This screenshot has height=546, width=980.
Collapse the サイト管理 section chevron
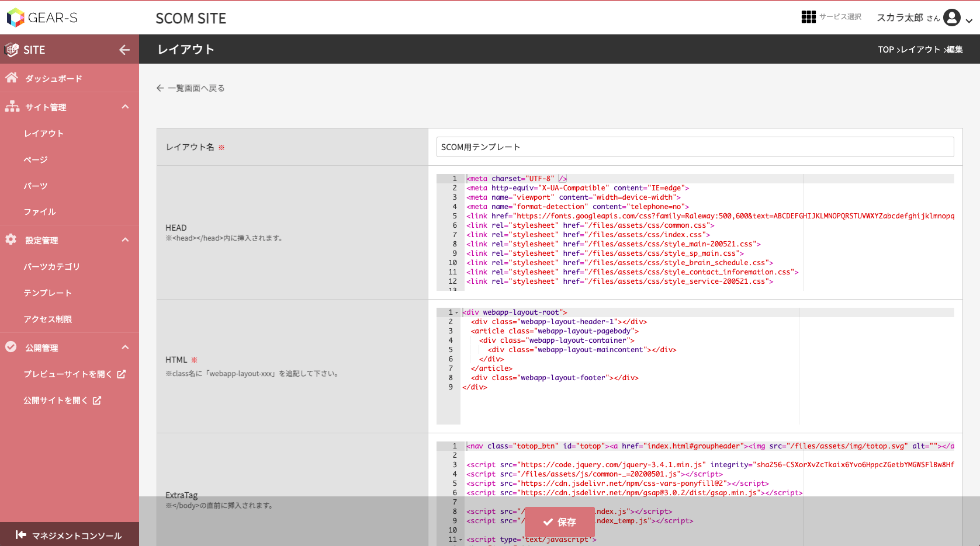point(125,107)
